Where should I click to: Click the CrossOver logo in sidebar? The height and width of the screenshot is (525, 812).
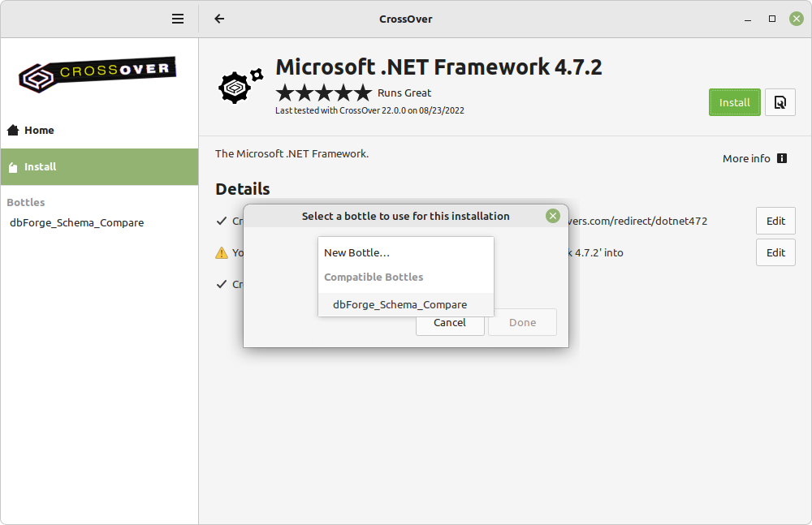[97, 74]
